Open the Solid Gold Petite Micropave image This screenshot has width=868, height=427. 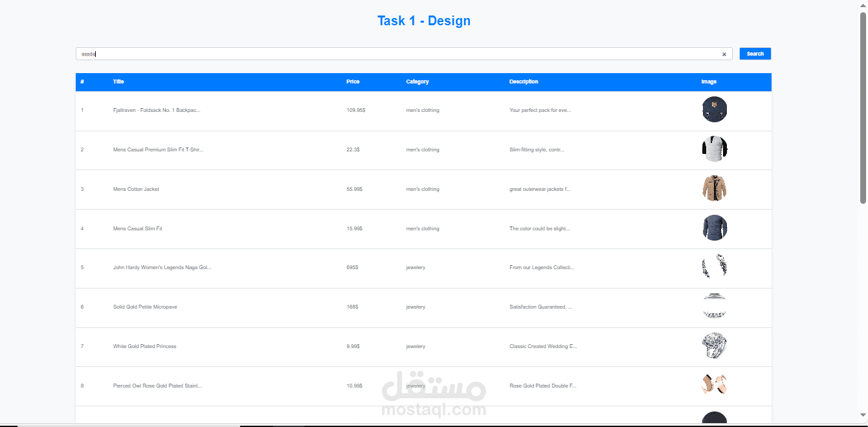coord(715,306)
